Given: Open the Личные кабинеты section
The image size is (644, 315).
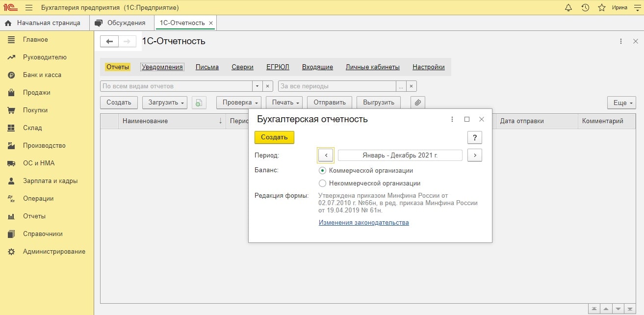Looking at the screenshot, I should point(373,67).
